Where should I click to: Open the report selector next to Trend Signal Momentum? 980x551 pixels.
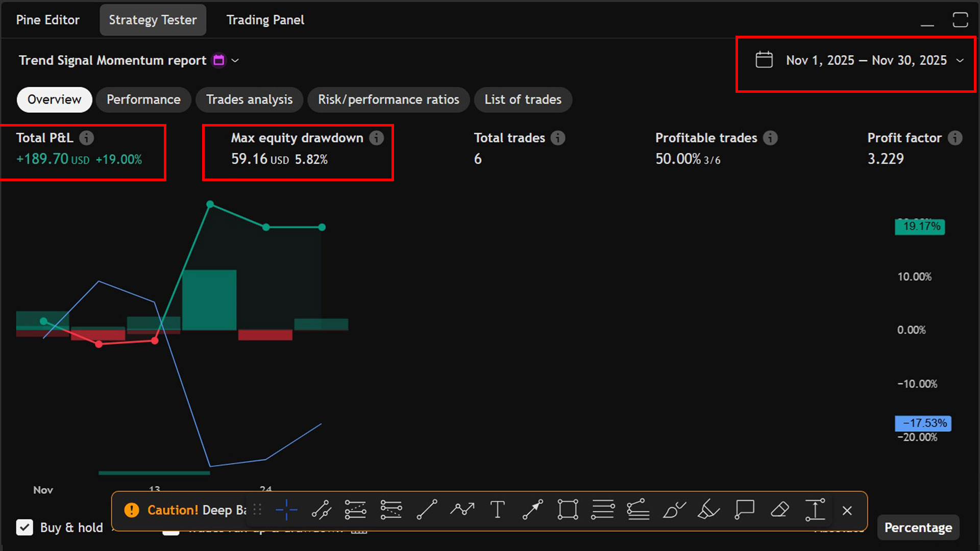point(235,60)
